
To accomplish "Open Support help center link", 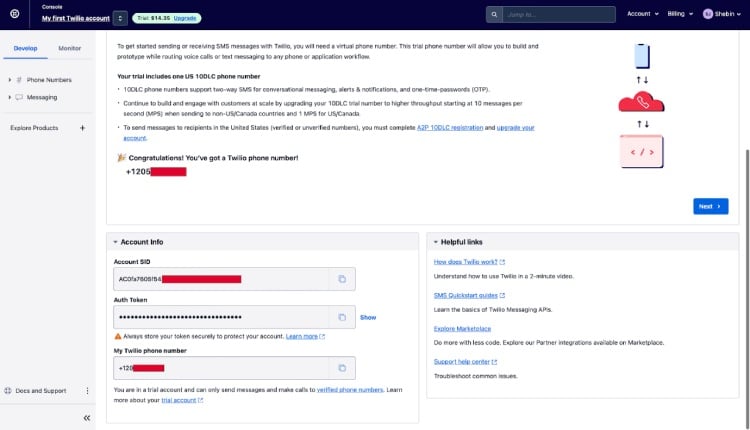I will (x=465, y=362).
